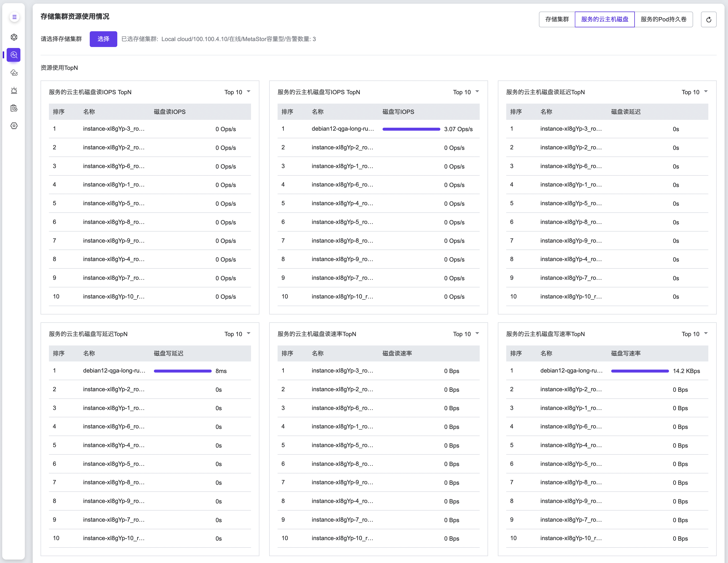Viewport: 728px width, 563px height.
Task: Select the 服务的云主机磁盘 tab
Action: [x=604, y=19]
